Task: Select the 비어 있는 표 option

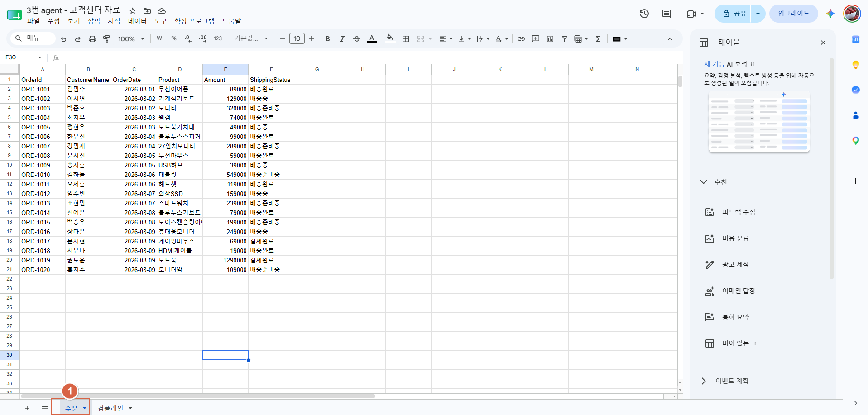Action: pos(731,343)
